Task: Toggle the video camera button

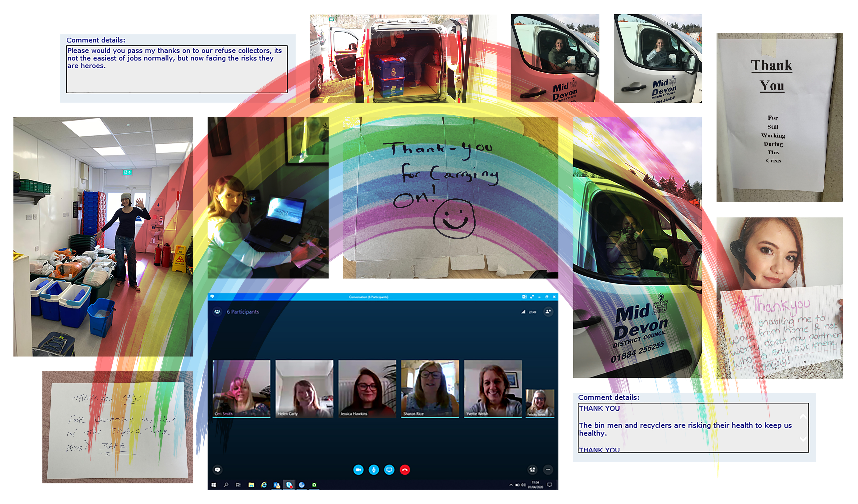Action: point(358,470)
